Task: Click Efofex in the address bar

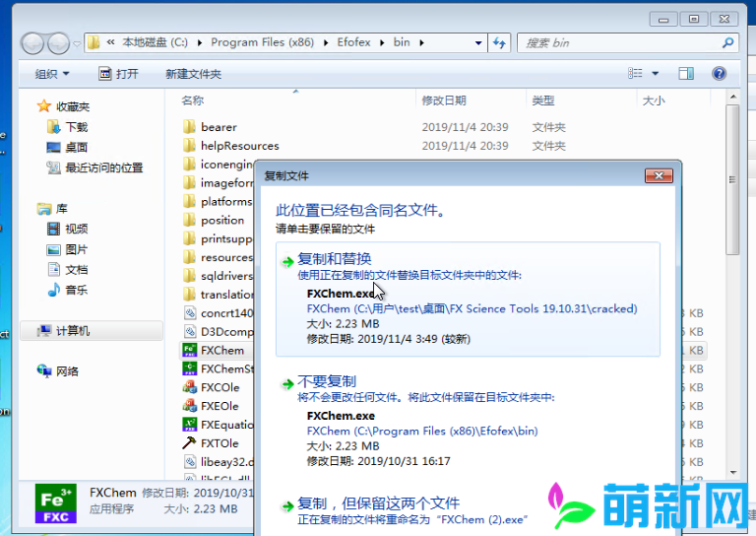Action: click(x=354, y=42)
